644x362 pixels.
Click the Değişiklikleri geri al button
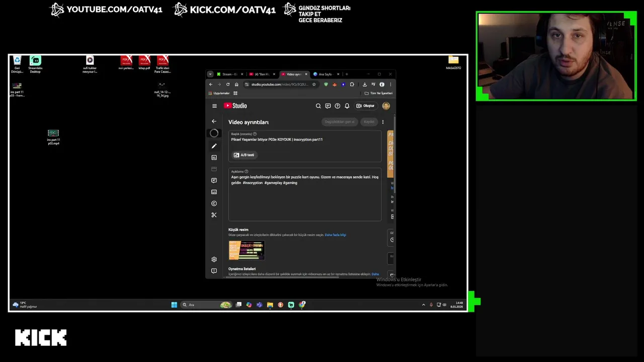pos(340,122)
